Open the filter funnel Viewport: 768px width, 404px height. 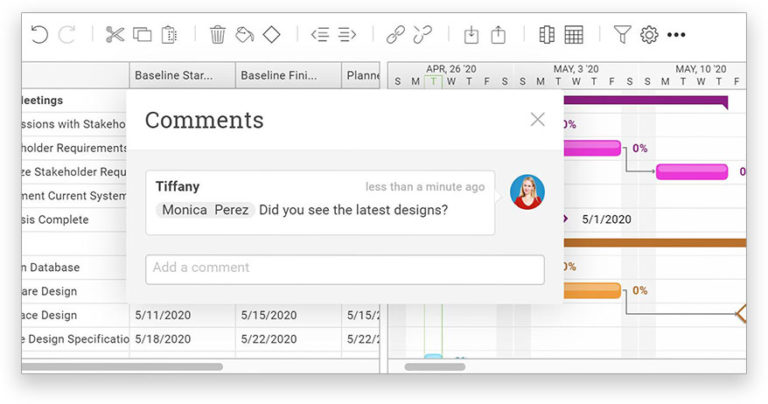click(x=622, y=35)
